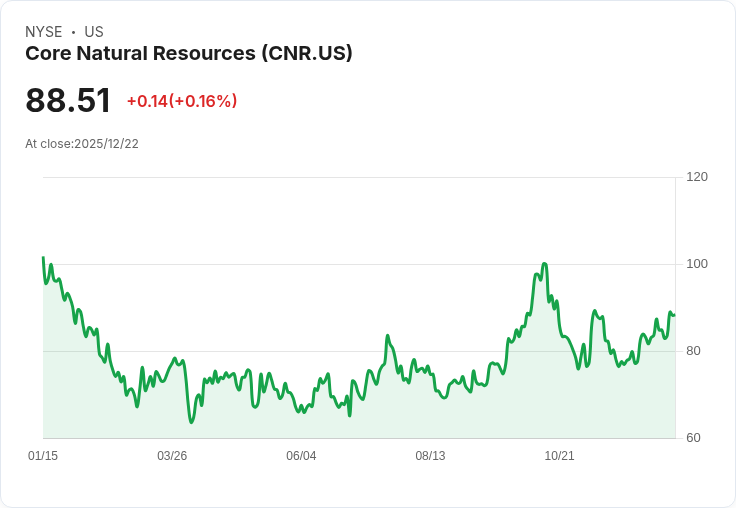Select the NYSE exchange label

pos(44,32)
